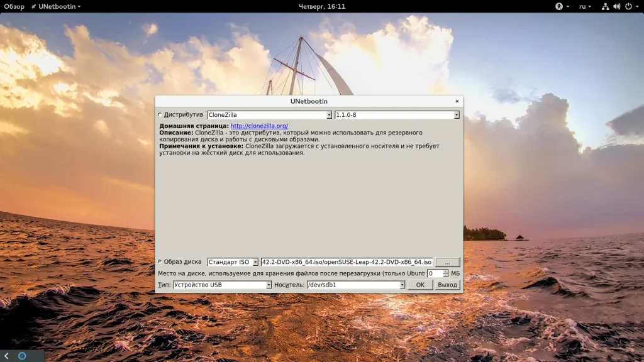Open the UNetbootin app menu in top bar
The width and height of the screenshot is (644, 362).
click(x=56, y=6)
